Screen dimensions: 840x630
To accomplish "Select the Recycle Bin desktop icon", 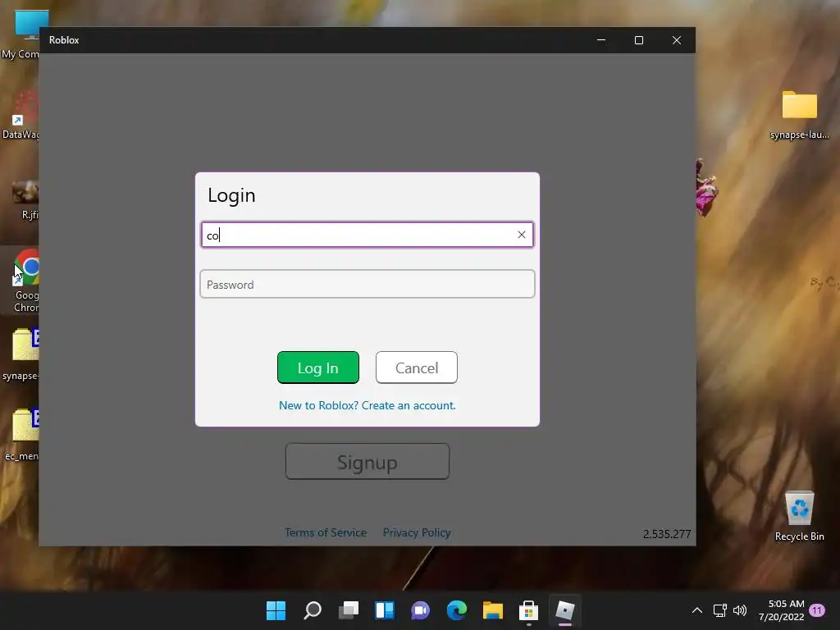I will pyautogui.click(x=799, y=515).
